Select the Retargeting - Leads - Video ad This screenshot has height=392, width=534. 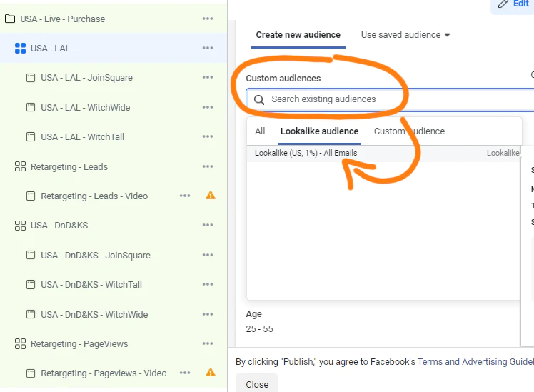click(94, 196)
